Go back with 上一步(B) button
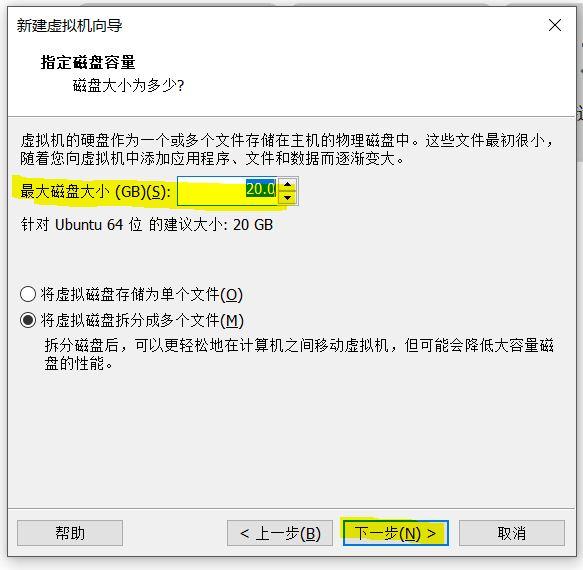 [x=280, y=533]
